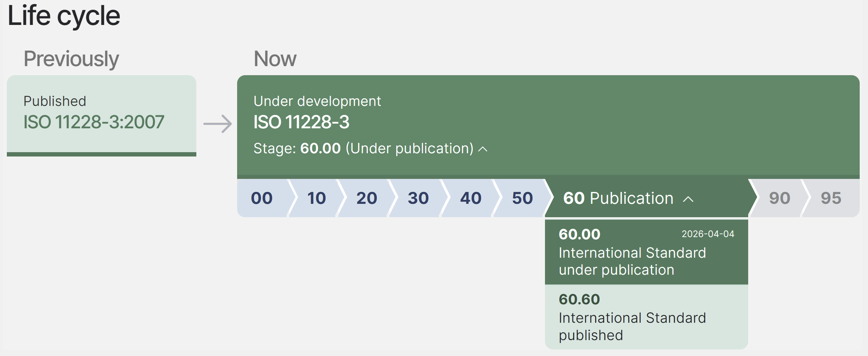Image resolution: width=868 pixels, height=356 pixels.
Task: Click the Life cycle heading
Action: pos(64,16)
